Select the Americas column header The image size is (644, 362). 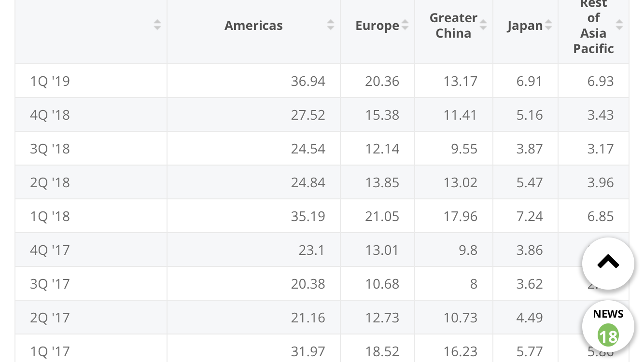click(253, 26)
